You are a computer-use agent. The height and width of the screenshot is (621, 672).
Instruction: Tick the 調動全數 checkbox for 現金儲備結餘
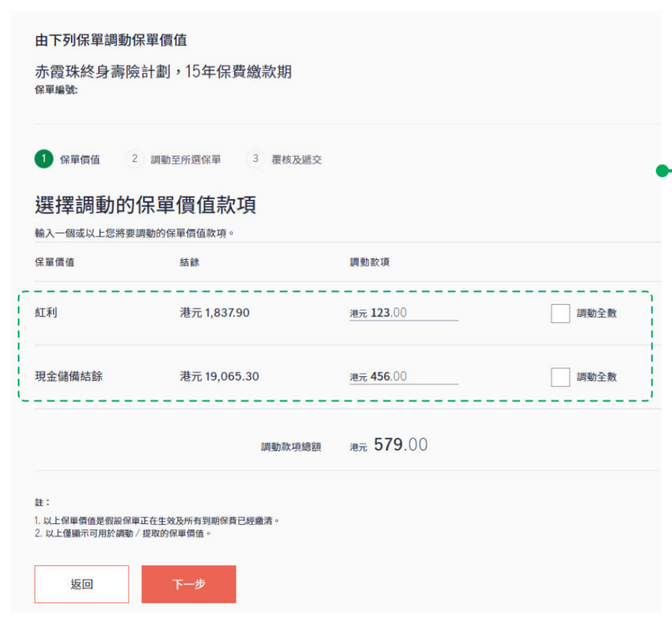pyautogui.click(x=560, y=377)
